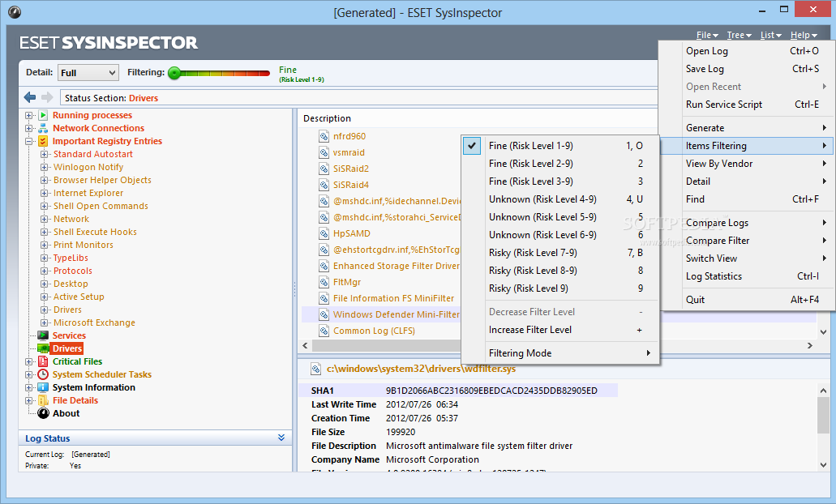Image resolution: width=836 pixels, height=504 pixels.
Task: Click the file icon beside FltMgr
Action: click(x=324, y=282)
